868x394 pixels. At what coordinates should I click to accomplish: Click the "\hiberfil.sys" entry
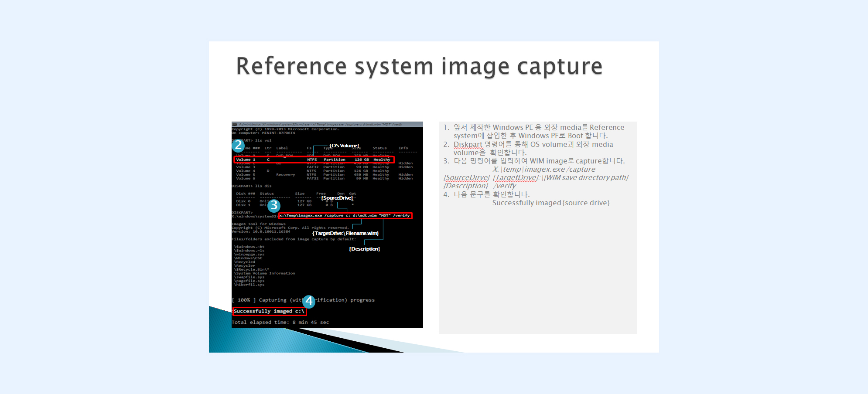click(249, 285)
